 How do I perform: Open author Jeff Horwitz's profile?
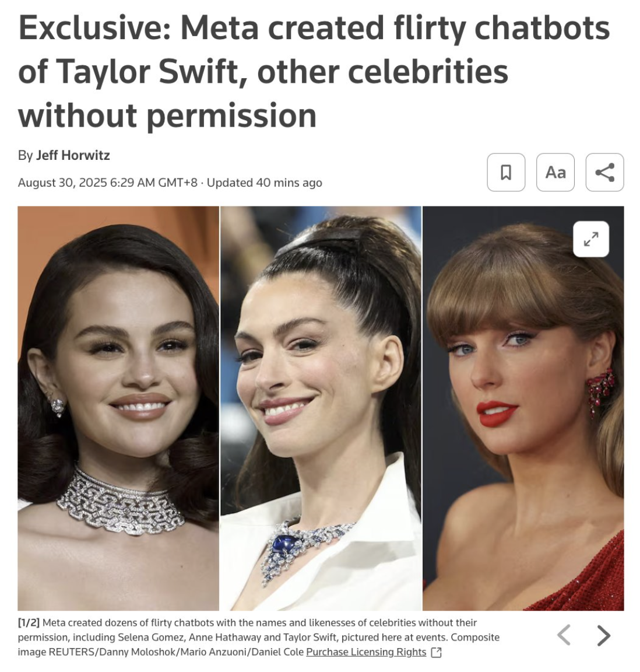tap(73, 155)
